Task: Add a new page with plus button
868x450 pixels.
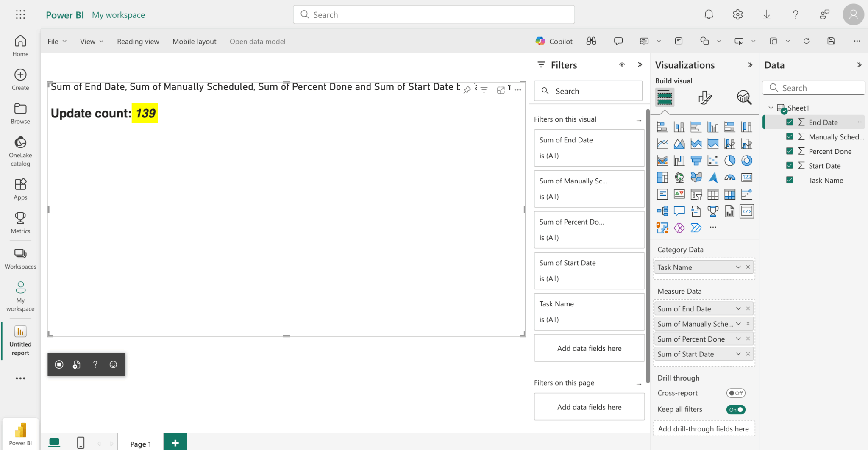Action: [175, 443]
